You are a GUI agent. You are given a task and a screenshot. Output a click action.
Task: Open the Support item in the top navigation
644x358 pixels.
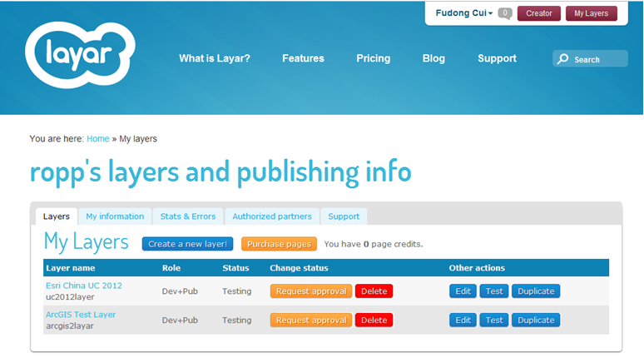click(497, 58)
